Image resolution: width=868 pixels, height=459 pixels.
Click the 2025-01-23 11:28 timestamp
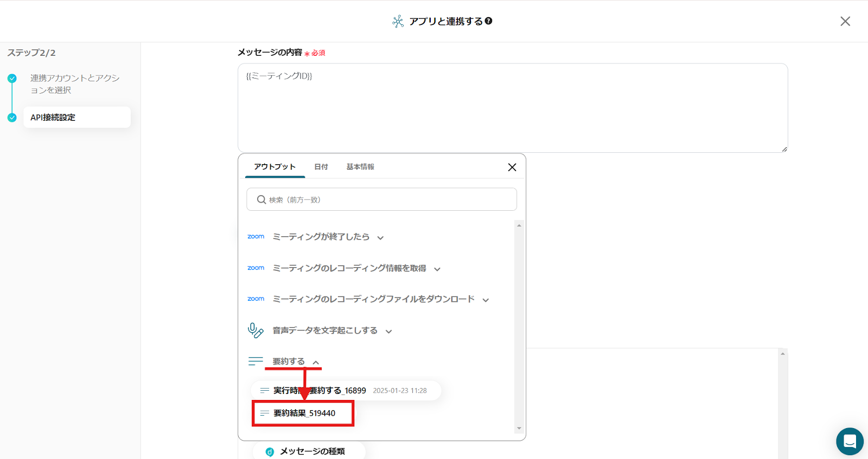click(400, 391)
